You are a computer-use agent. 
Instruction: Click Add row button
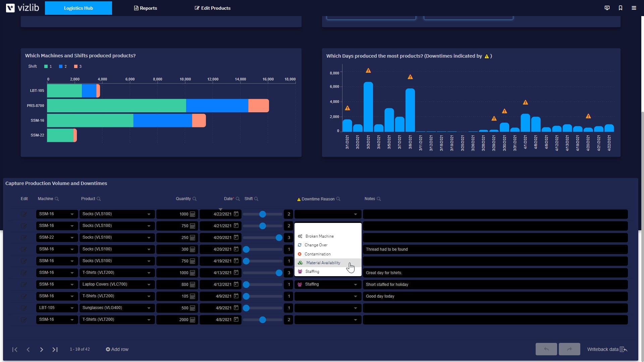point(117,349)
